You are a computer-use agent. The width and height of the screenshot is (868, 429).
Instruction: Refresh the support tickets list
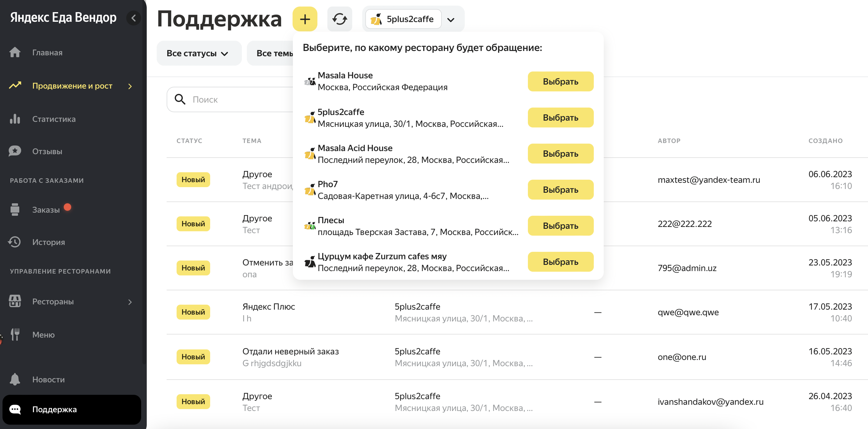pyautogui.click(x=339, y=19)
